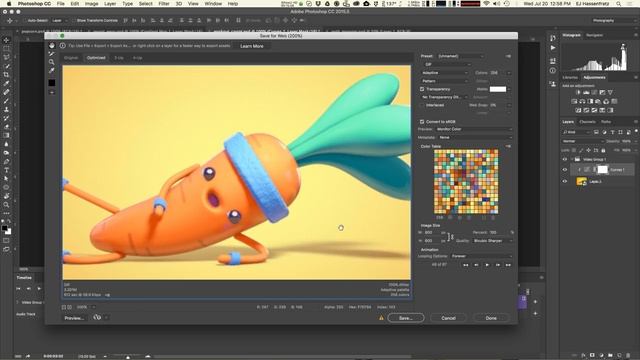Hide the bottom video layer with the thumbnail
Image resolution: width=640 pixels, height=360 pixels.
[x=565, y=182]
